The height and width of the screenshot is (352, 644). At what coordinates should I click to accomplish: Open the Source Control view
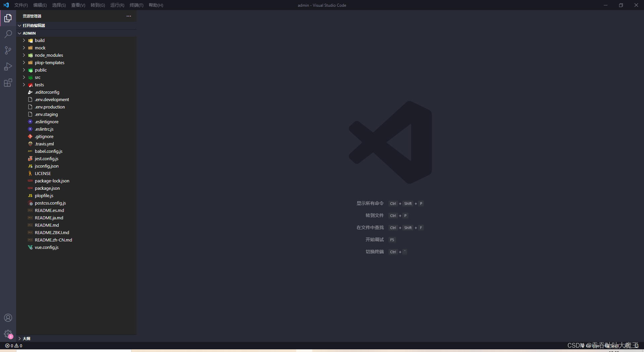(x=8, y=50)
